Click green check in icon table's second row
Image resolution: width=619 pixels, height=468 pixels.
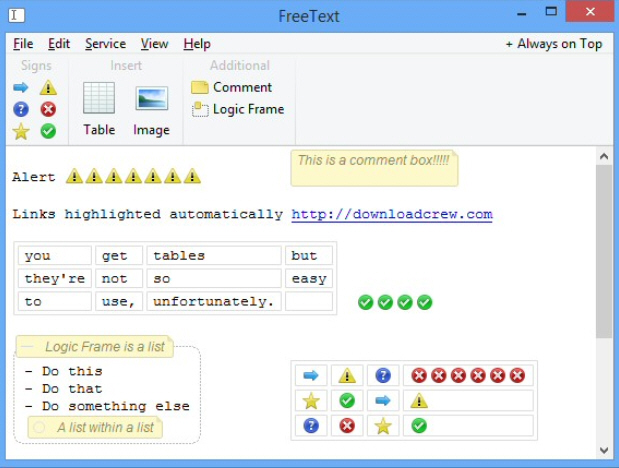pos(347,400)
